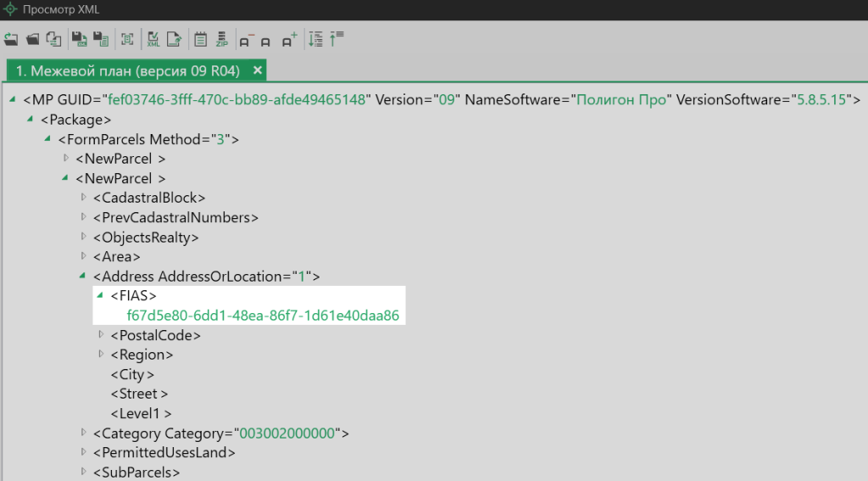Select the Street element in the tree

click(138, 394)
